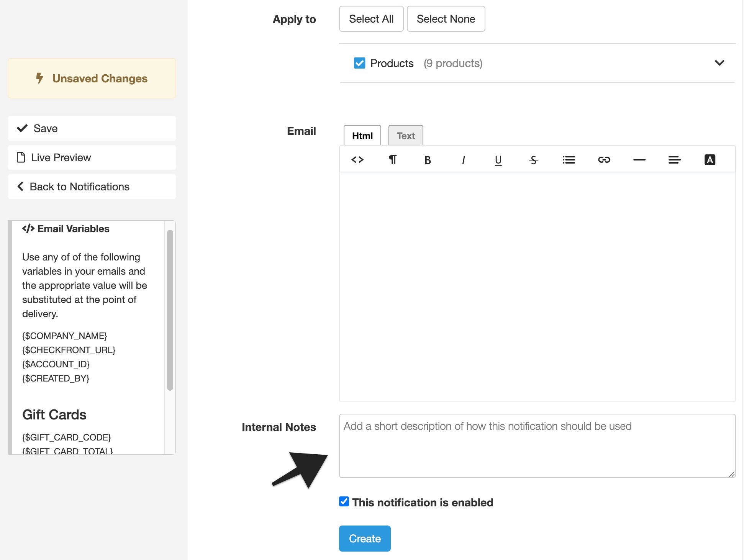Click the blue Create button
The height and width of the screenshot is (560, 744).
click(x=365, y=539)
